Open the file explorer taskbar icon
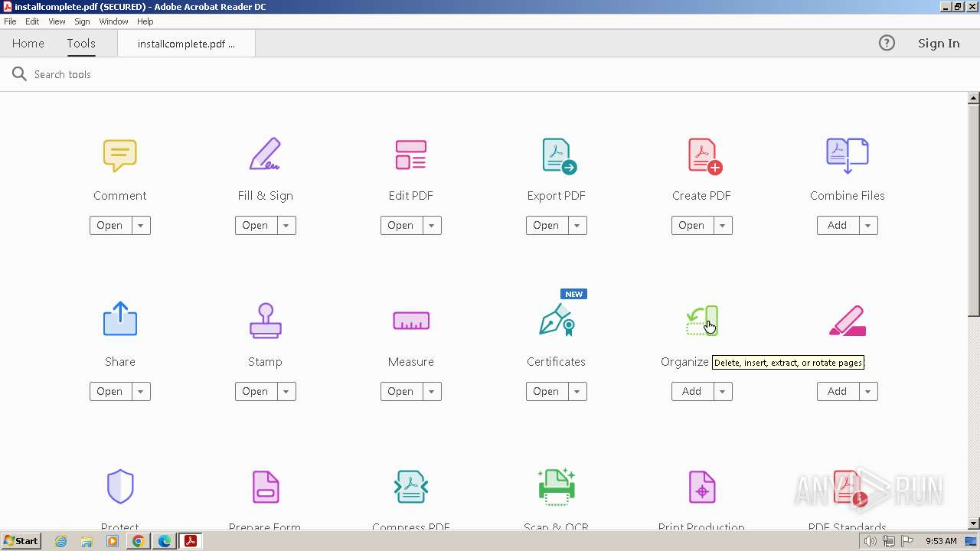The height and width of the screenshot is (551, 980). pyautogui.click(x=87, y=541)
